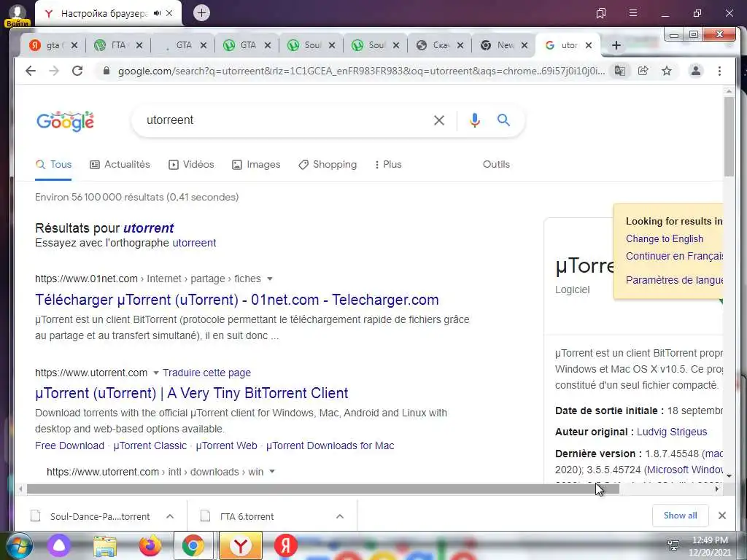Image resolution: width=747 pixels, height=560 pixels.
Task: Open a new Chrome tab with plus button
Action: click(x=616, y=45)
